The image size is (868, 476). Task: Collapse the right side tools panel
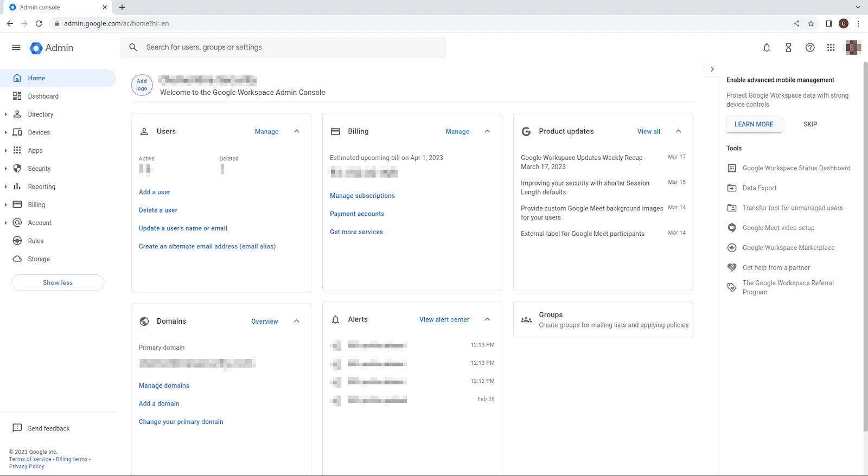(x=712, y=69)
